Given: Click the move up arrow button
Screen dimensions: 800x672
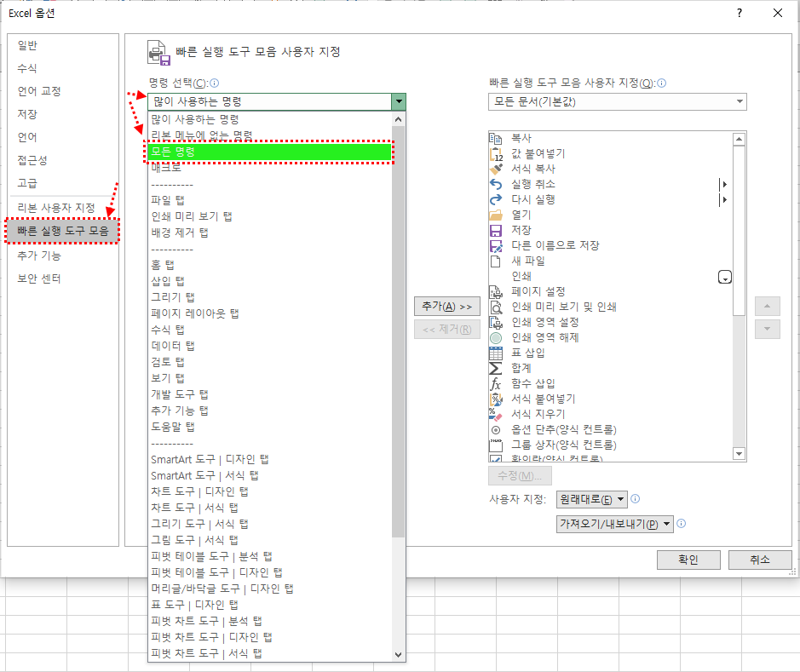Looking at the screenshot, I should pos(768,307).
